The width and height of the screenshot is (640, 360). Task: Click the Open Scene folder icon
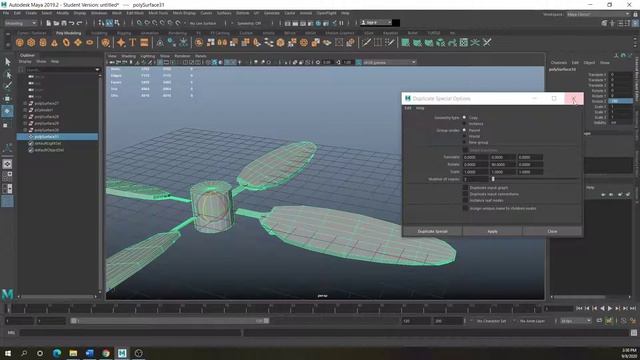[x=56, y=23]
